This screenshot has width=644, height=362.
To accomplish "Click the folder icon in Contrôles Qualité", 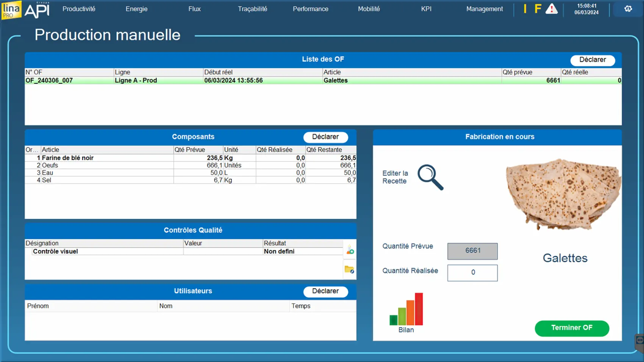I will 349,270.
